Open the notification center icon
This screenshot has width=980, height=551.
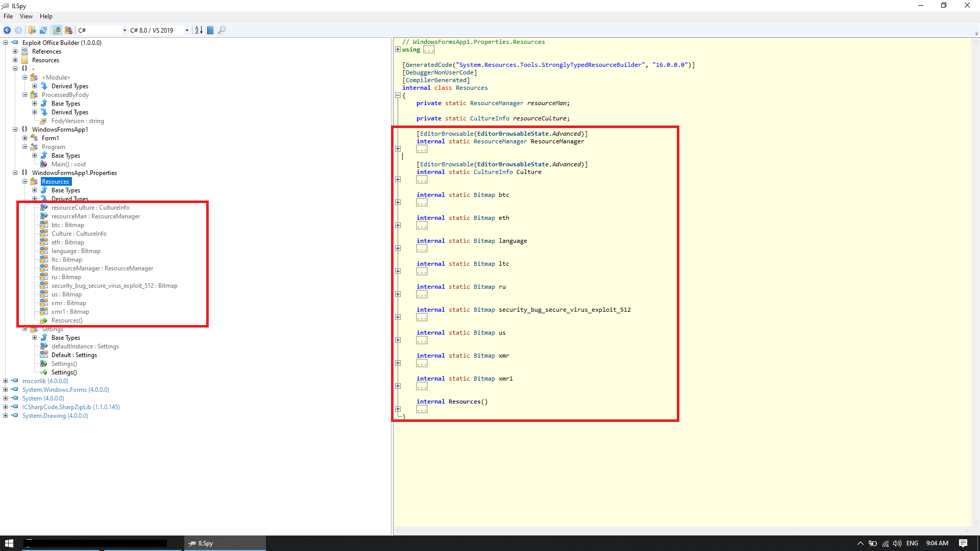coord(963,543)
